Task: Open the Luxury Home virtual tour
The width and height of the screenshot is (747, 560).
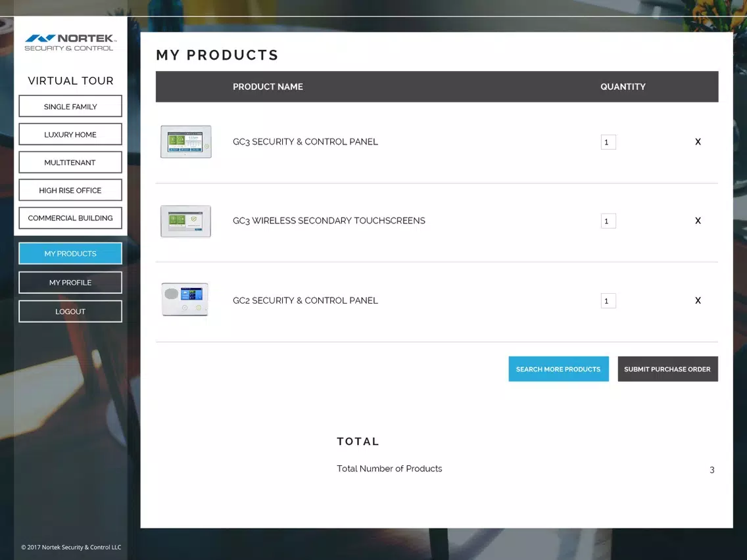Action: coord(70,134)
